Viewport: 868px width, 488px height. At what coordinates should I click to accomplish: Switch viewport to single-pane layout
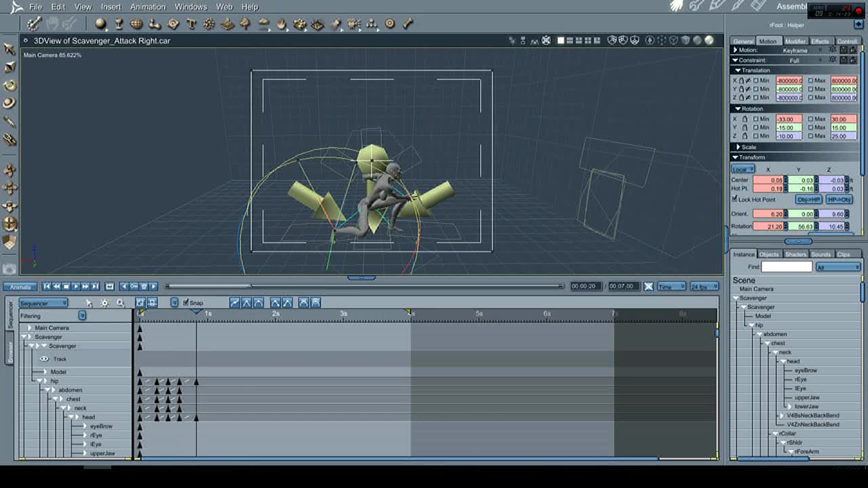point(561,41)
